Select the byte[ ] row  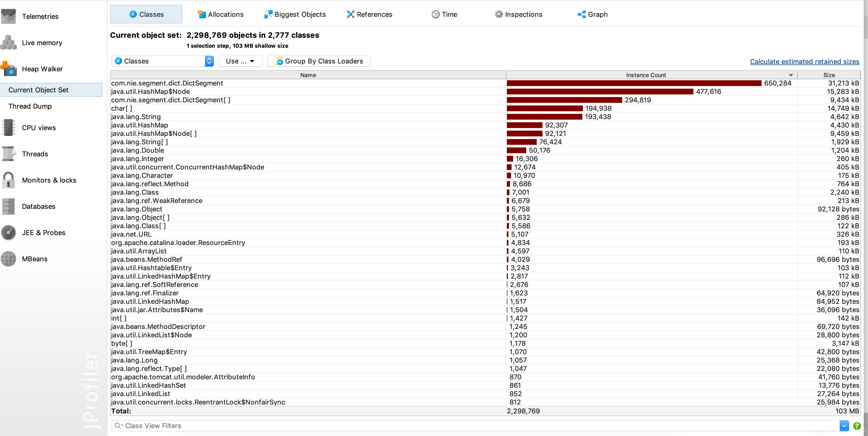pos(485,343)
